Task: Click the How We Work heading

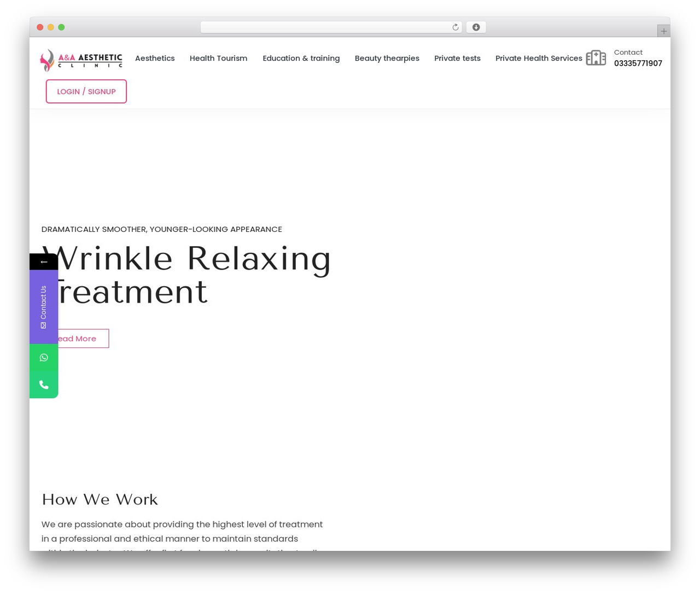Action: [x=100, y=499]
